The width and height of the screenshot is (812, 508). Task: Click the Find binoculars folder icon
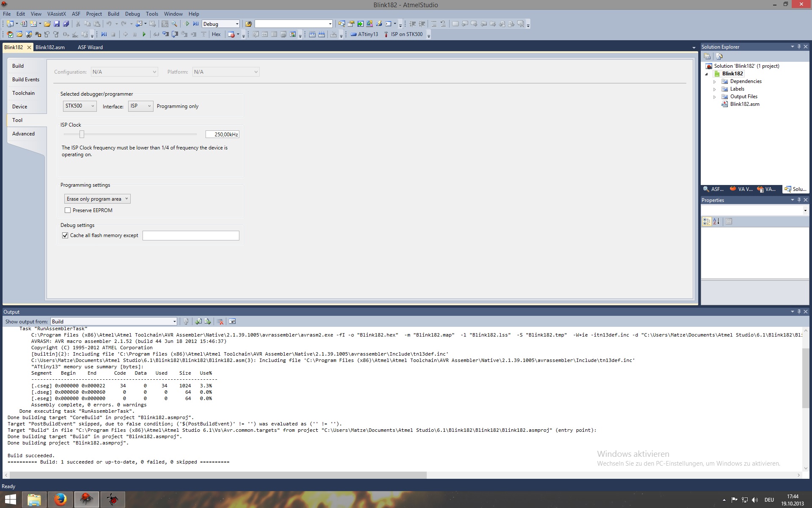[248, 24]
